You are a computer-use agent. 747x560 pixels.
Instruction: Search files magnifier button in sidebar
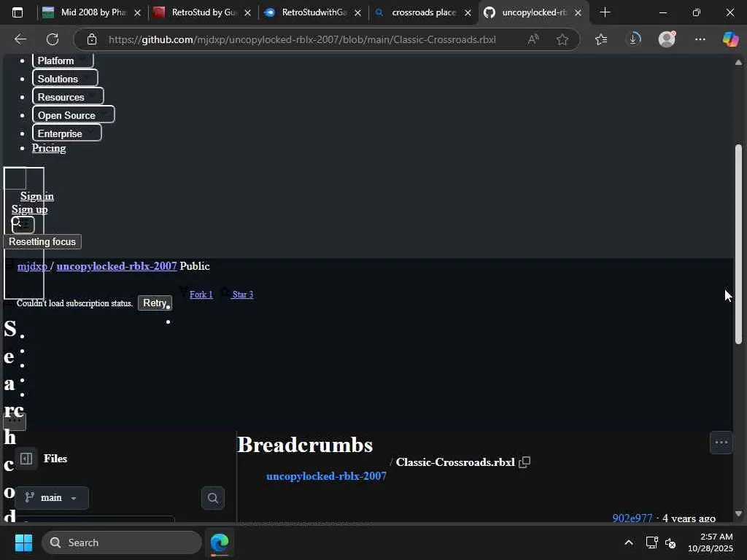[213, 498]
